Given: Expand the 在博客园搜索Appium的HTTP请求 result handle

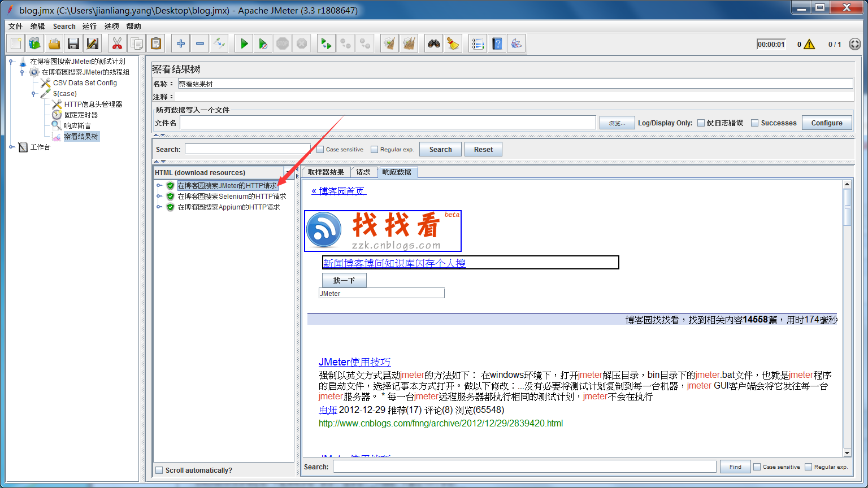Looking at the screenshot, I should pyautogui.click(x=159, y=207).
